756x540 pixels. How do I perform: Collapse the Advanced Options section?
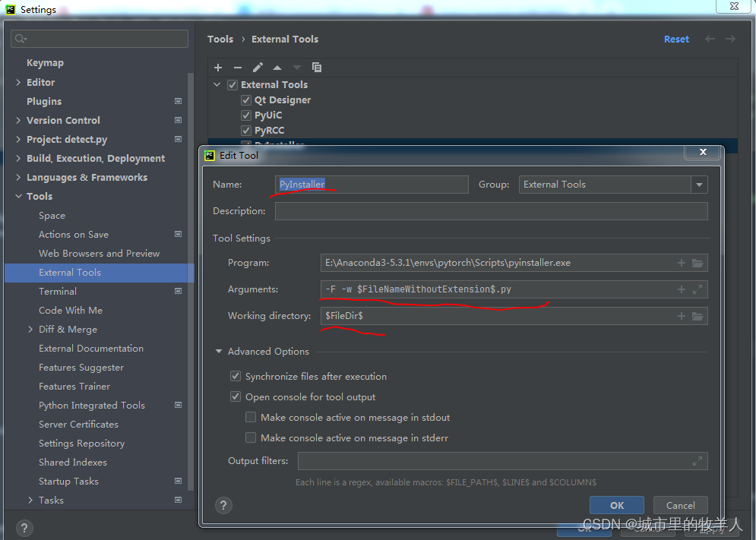218,352
